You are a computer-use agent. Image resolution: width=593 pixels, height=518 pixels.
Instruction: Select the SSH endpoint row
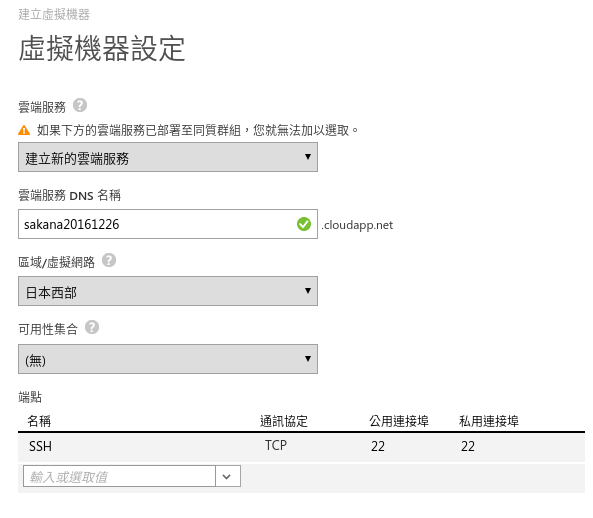pos(301,447)
